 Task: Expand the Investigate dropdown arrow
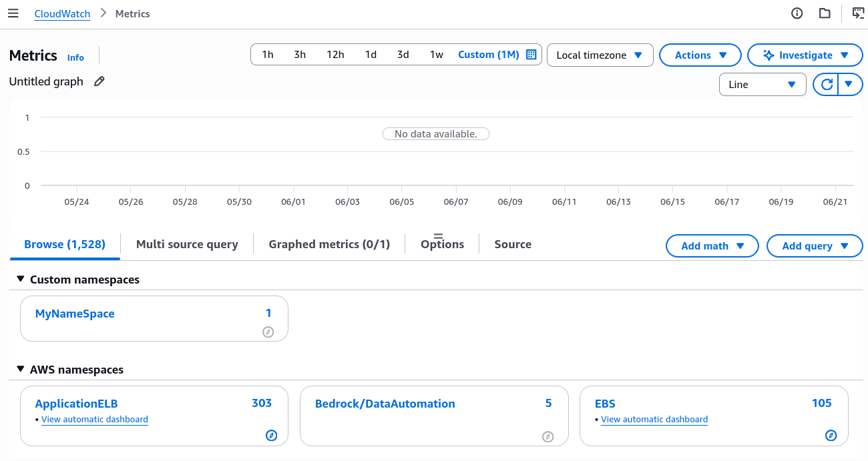pos(845,55)
